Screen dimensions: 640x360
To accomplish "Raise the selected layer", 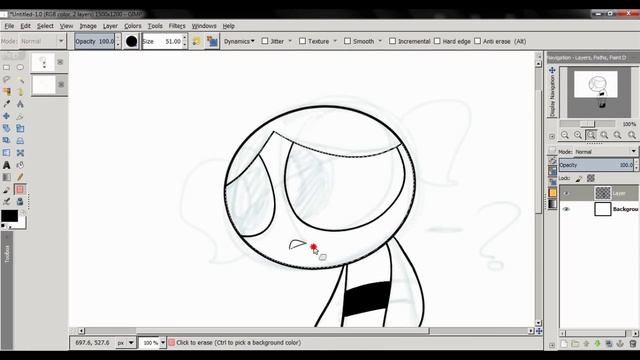I will tap(587, 344).
